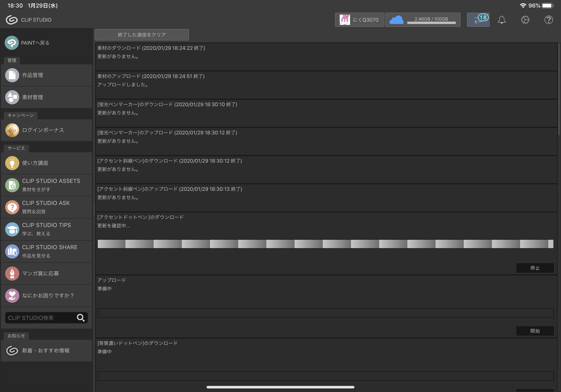The image size is (561, 392).
Task: Open the settings gear icon
Action: [x=525, y=20]
